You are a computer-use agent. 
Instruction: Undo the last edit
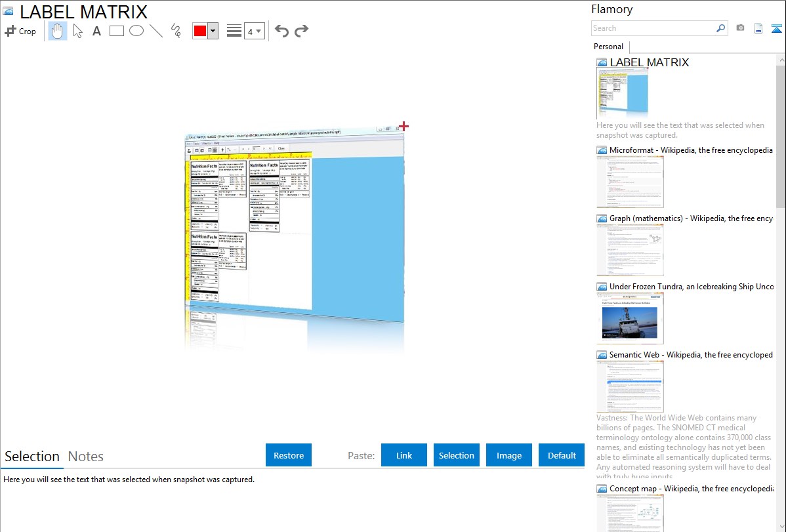(281, 31)
